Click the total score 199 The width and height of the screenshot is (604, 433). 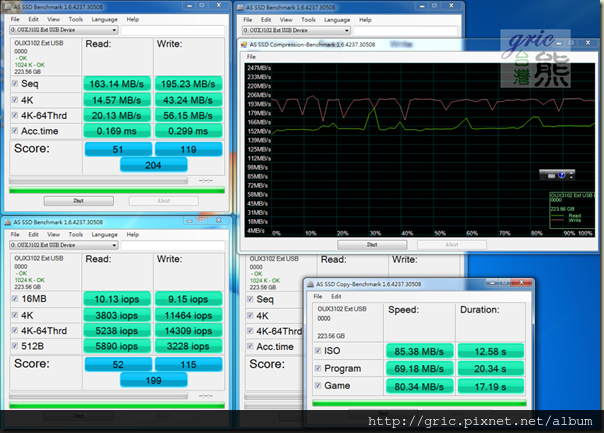coord(153,381)
